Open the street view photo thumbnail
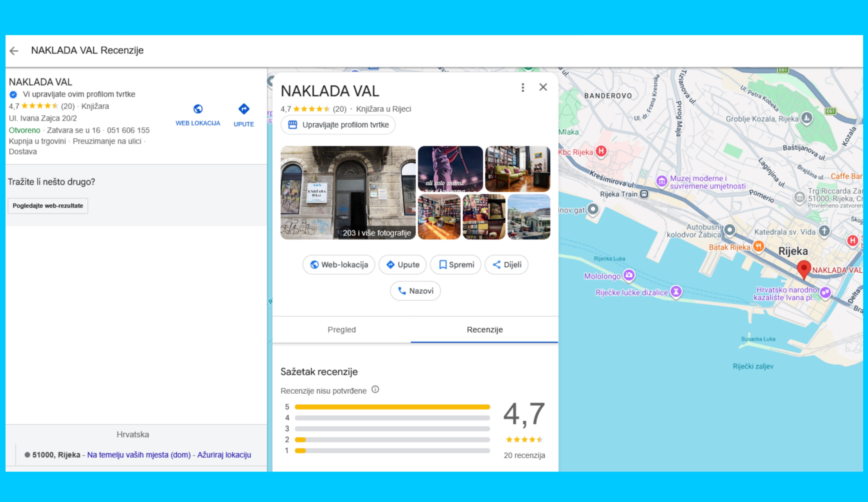Viewport: 868px width, 502px height. [529, 217]
